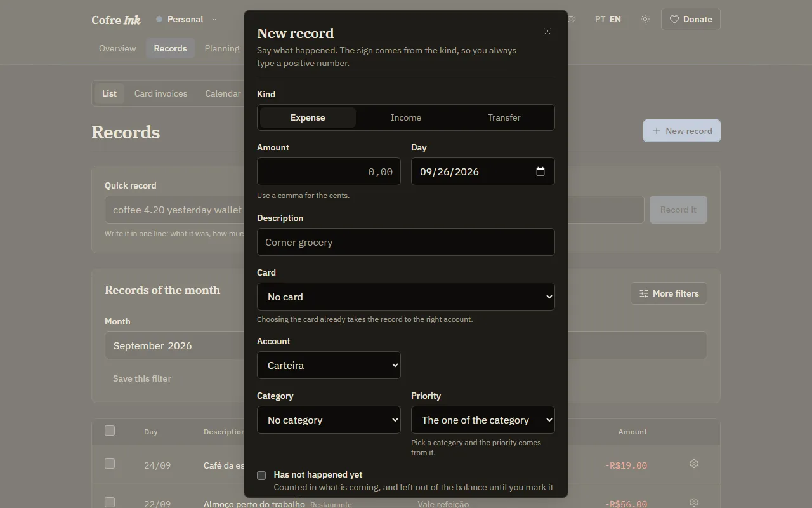
Task: Click Save this filter
Action: [x=142, y=378]
